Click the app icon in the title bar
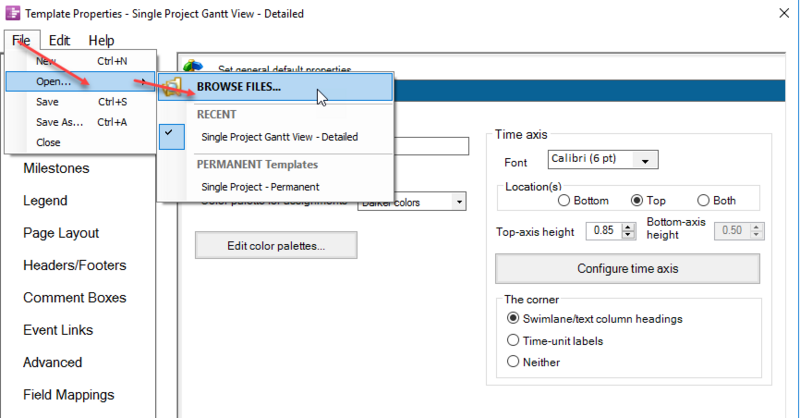Viewport: 800px width, 418px height. tap(12, 13)
